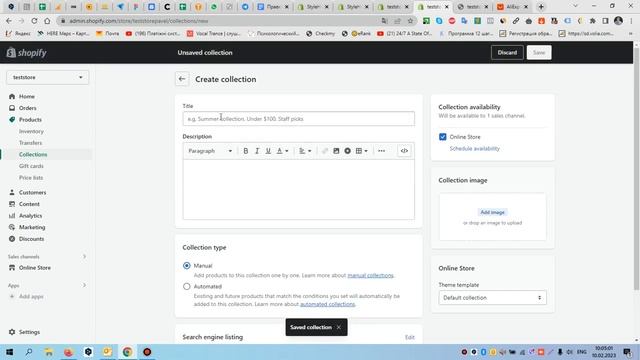Open browser home page button
640x360 pixels.
[x=47, y=21]
